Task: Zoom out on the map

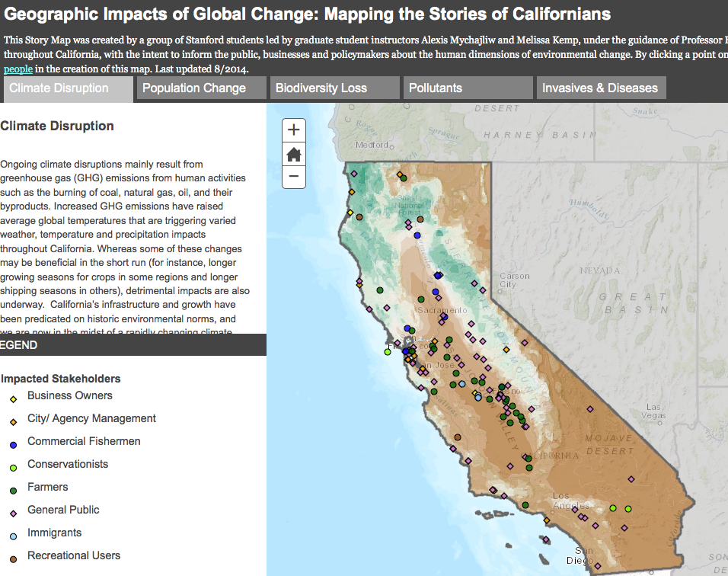Action: click(293, 178)
